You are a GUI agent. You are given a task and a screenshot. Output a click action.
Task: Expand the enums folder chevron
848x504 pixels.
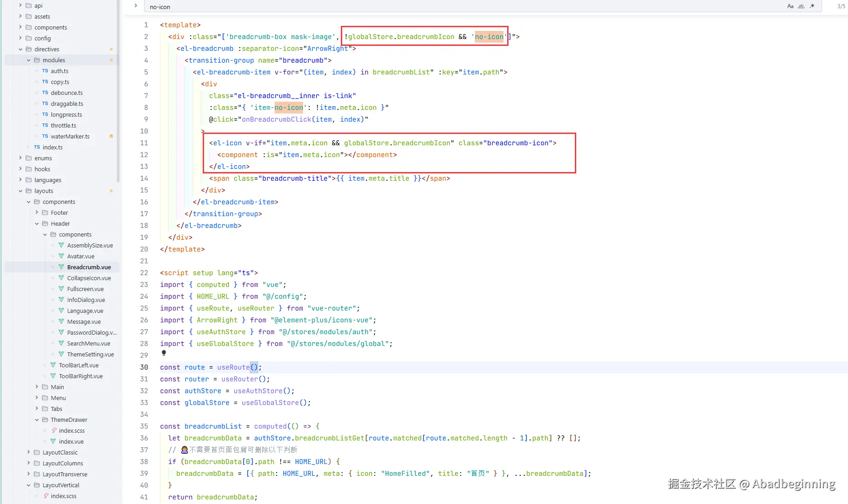(20, 158)
